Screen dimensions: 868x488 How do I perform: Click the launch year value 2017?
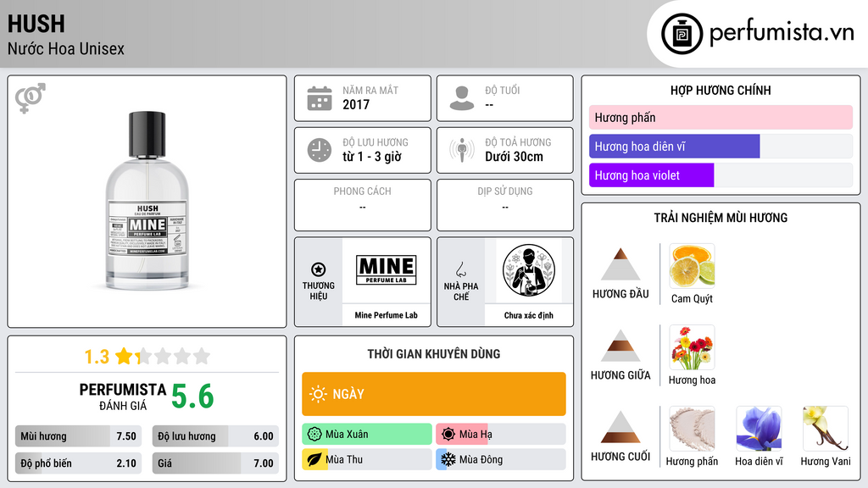[x=356, y=104]
